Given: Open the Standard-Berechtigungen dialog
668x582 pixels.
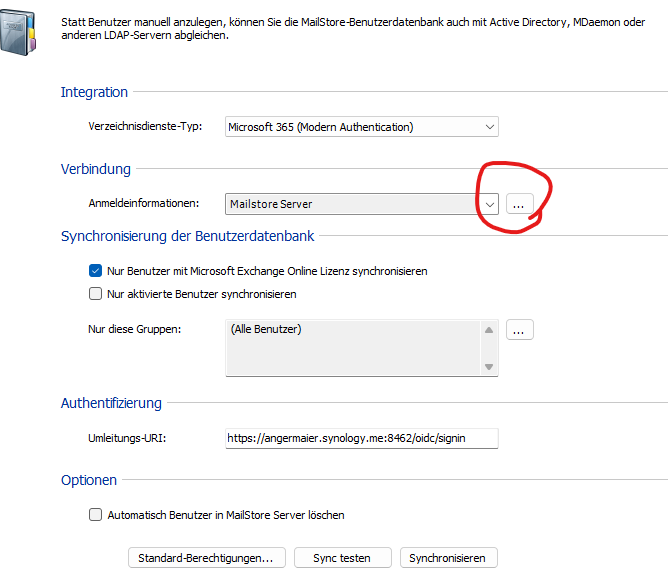Looking at the screenshot, I should (x=207, y=558).
